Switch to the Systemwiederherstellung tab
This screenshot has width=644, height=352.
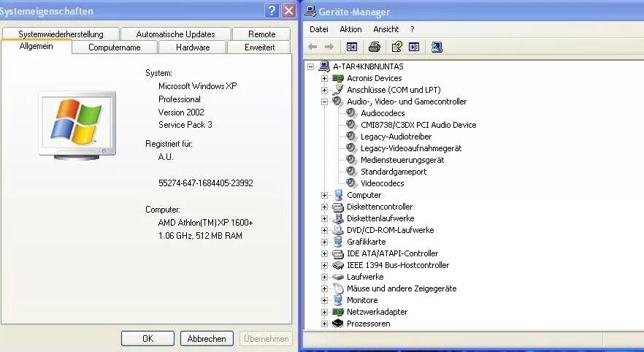point(61,34)
